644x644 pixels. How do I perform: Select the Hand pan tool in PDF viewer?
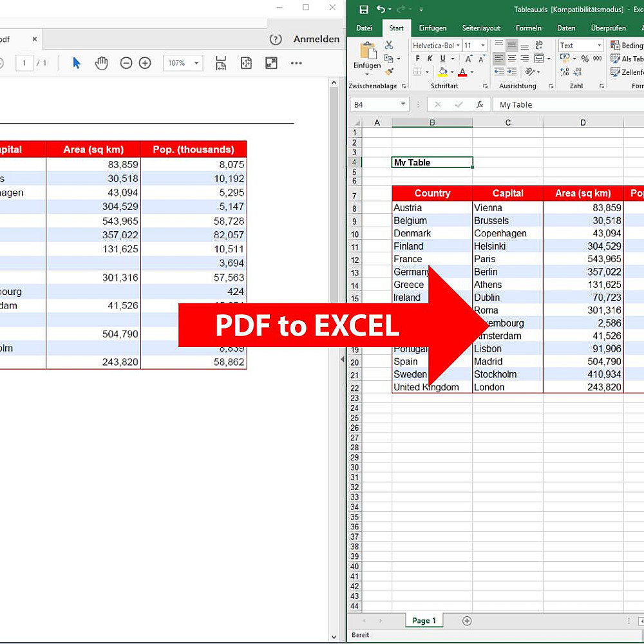[101, 63]
